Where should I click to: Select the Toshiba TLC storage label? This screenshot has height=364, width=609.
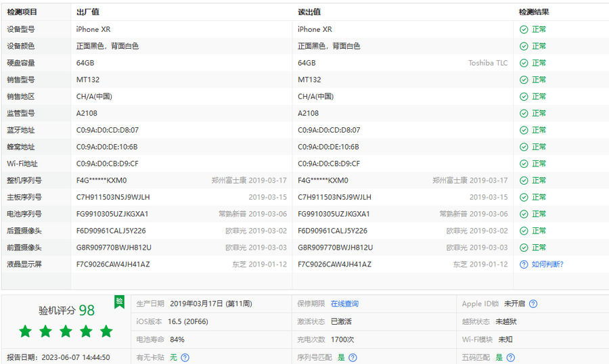[x=488, y=63]
